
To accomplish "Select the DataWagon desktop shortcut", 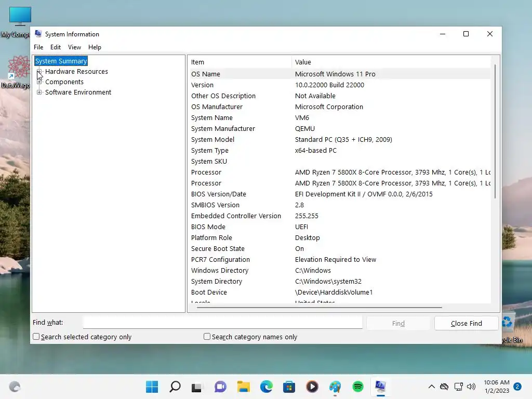I will (x=16, y=72).
